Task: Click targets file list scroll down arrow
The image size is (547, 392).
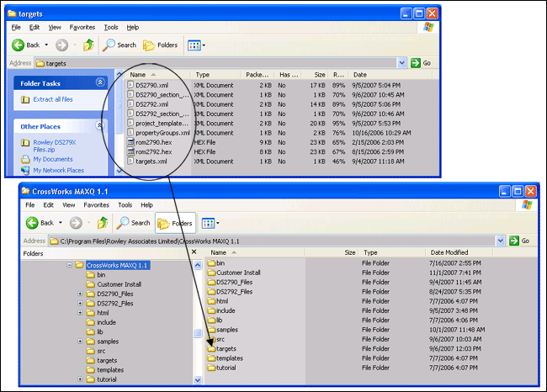Action: tap(119, 171)
